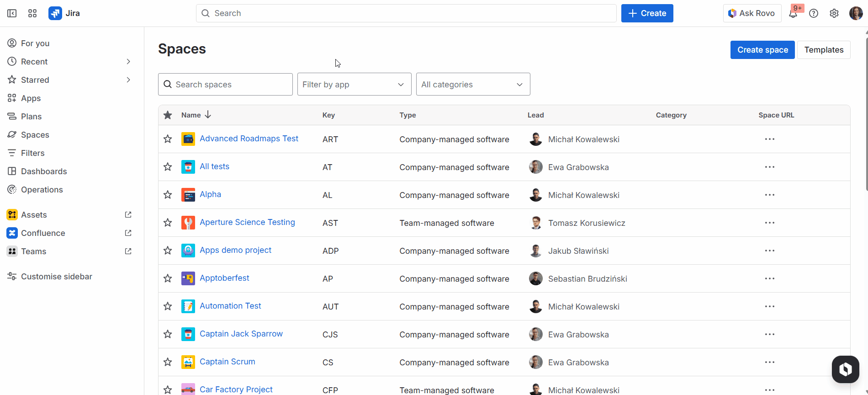Open the All categories dropdown

pyautogui.click(x=473, y=84)
